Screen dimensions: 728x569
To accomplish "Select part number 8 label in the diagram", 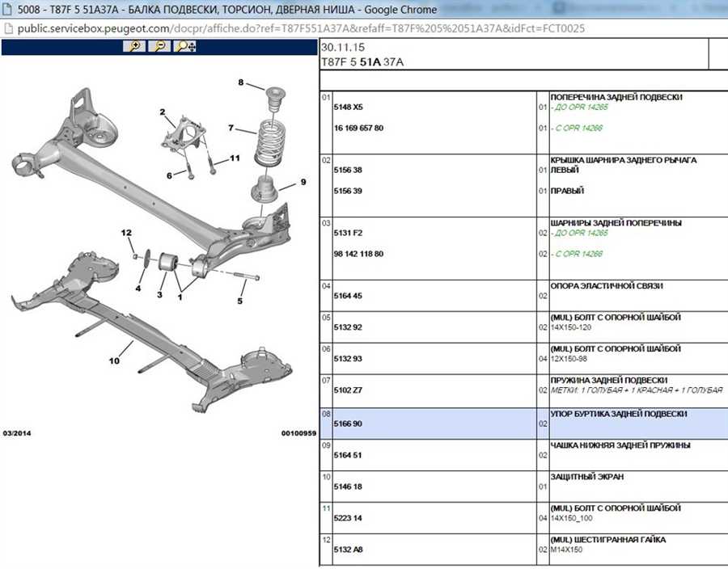I will pyautogui.click(x=240, y=82).
